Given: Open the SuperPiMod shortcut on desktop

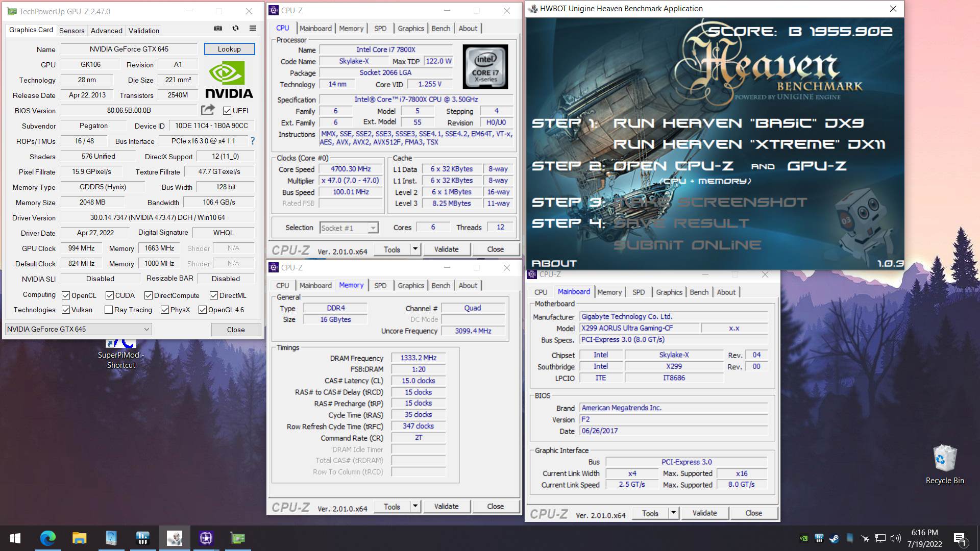Looking at the screenshot, I should tap(121, 354).
